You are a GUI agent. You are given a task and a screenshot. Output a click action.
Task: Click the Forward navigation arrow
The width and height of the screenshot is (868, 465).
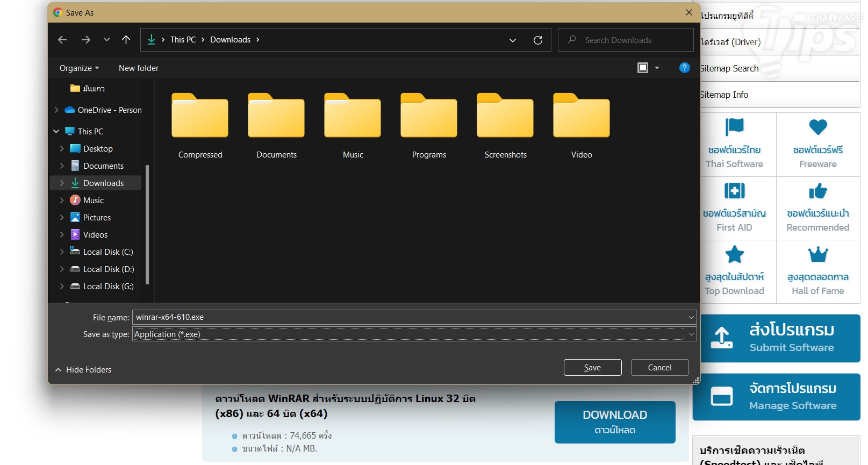click(86, 40)
